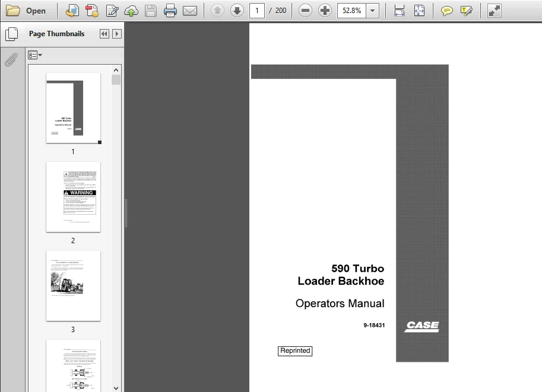542x392 pixels.
Task: Click the thumbnail label number 2
Action: coord(73,240)
